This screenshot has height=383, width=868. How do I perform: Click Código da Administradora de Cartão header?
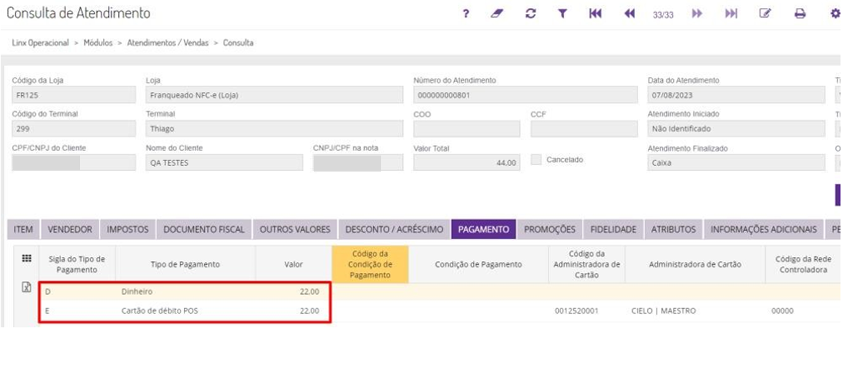(586, 264)
